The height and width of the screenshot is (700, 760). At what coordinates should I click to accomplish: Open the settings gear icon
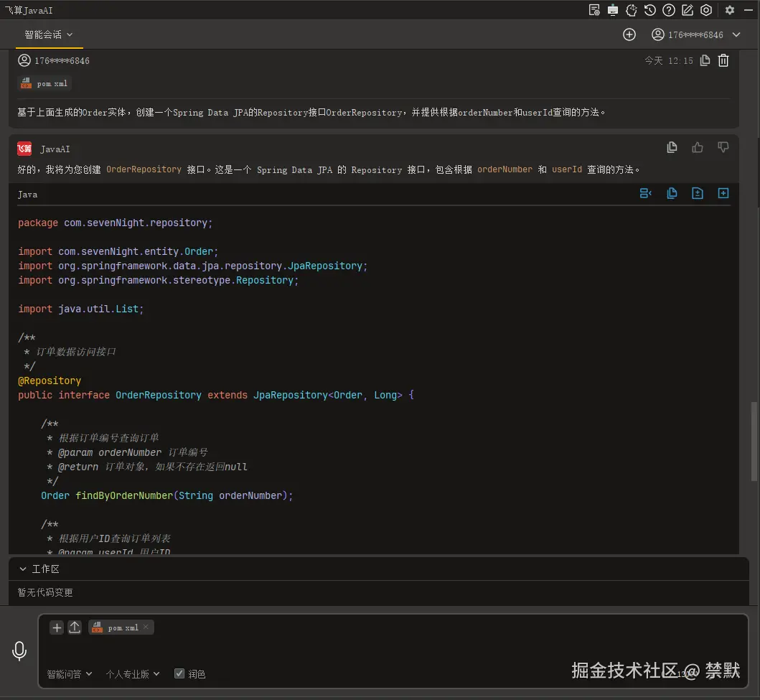(x=730, y=10)
